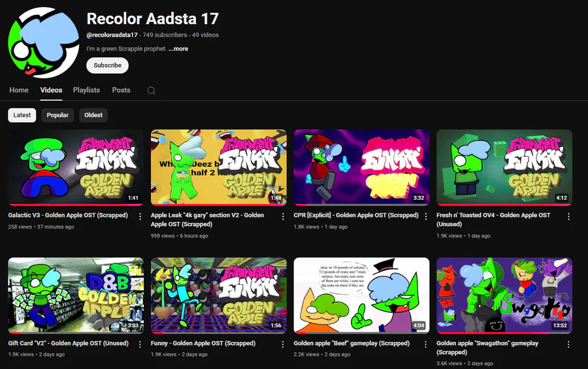Open options menu for Fresh n' Toasted video
The image size is (588, 369).
pyautogui.click(x=568, y=216)
